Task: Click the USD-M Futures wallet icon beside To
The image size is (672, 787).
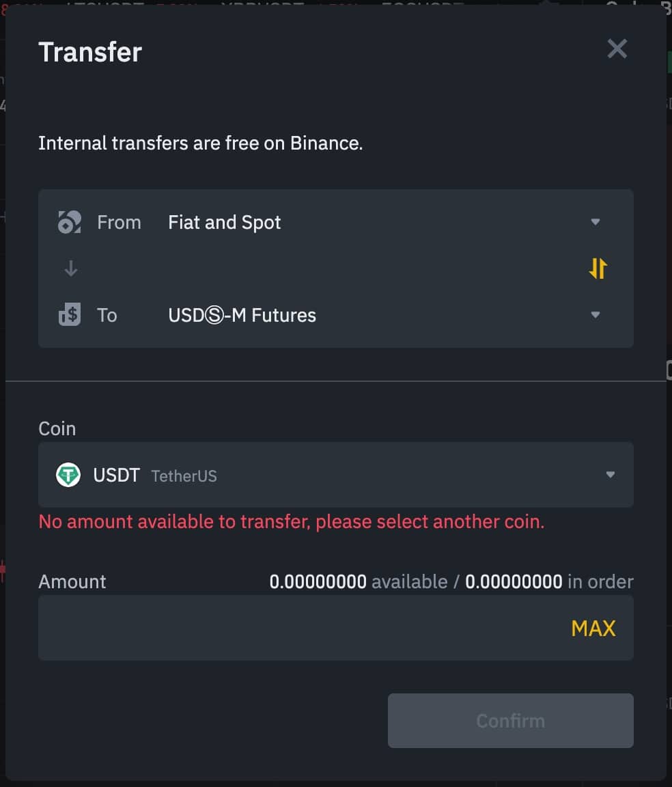Action: click(x=69, y=315)
